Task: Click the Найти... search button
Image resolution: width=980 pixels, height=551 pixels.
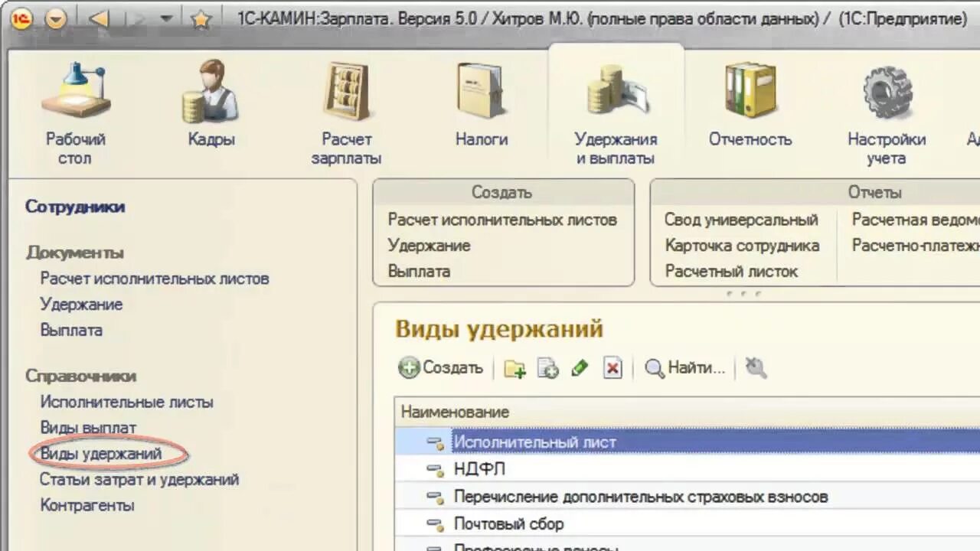Action: tap(685, 368)
